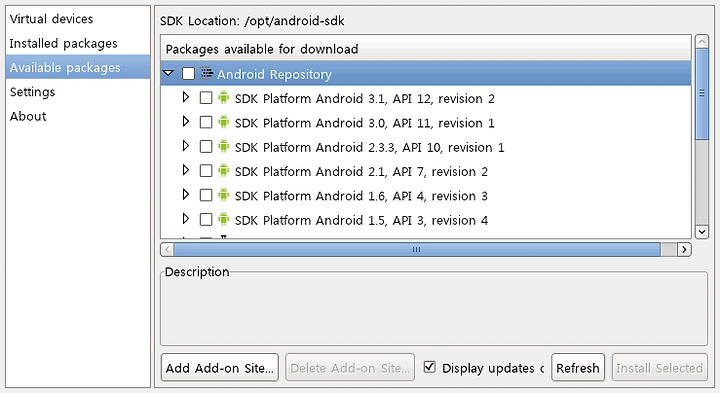Click the Android icon for API 10 platform
Screen dimensions: 720x393
tap(224, 146)
